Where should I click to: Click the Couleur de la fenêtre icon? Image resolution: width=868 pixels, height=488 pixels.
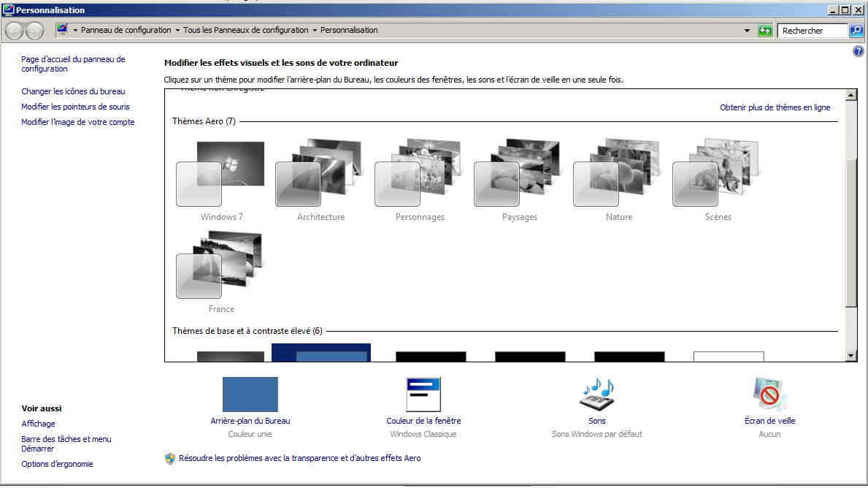pos(423,394)
